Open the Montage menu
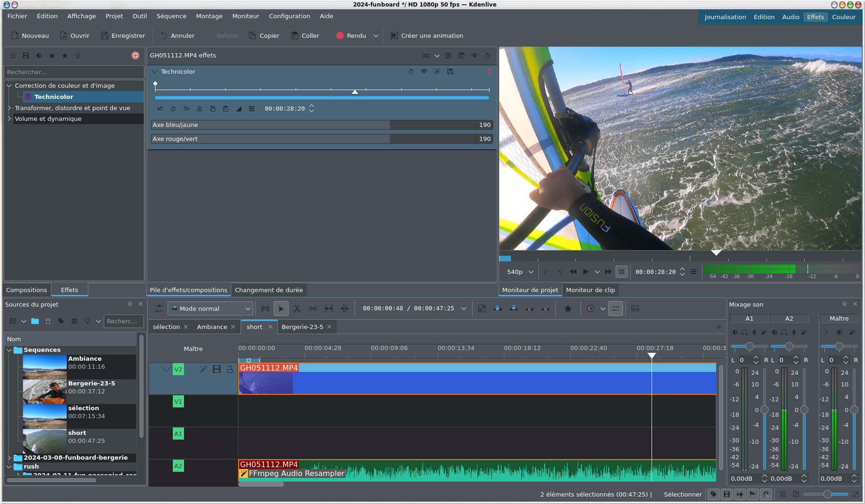The width and height of the screenshot is (865, 504). click(209, 16)
